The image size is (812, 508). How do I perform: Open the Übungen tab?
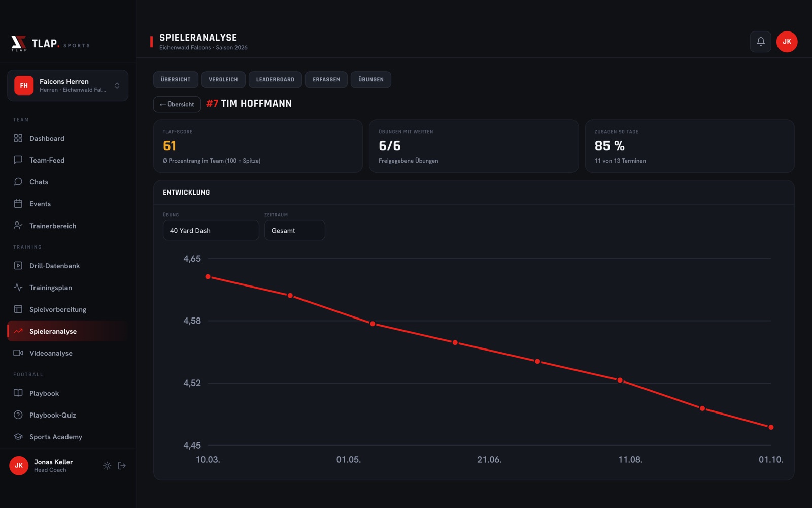[x=371, y=80]
